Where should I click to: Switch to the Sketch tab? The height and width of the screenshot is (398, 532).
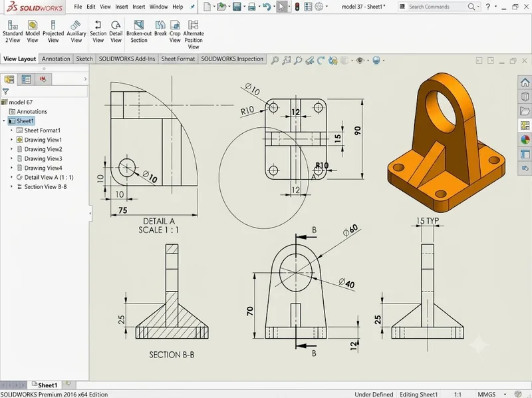[84, 59]
